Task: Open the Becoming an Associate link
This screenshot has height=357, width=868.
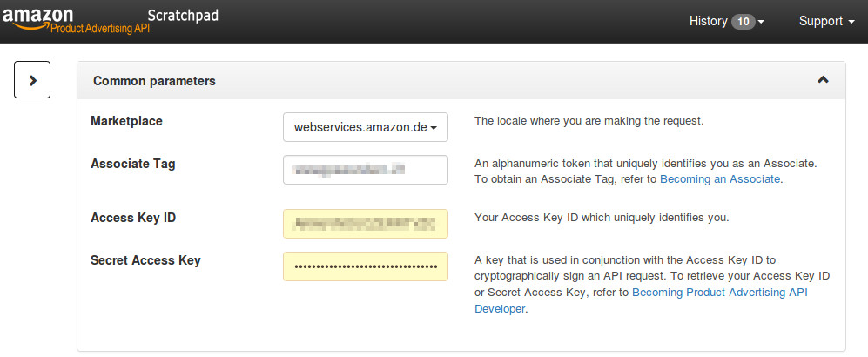Action: pos(720,179)
